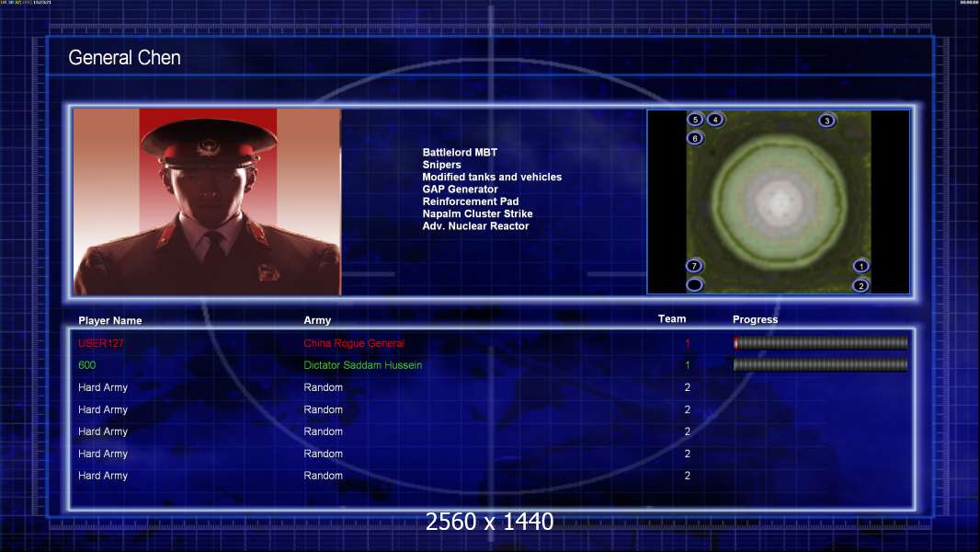The height and width of the screenshot is (552, 980).
Task: Click "Adv. Nuclear Reactor" entry
Action: 475,225
